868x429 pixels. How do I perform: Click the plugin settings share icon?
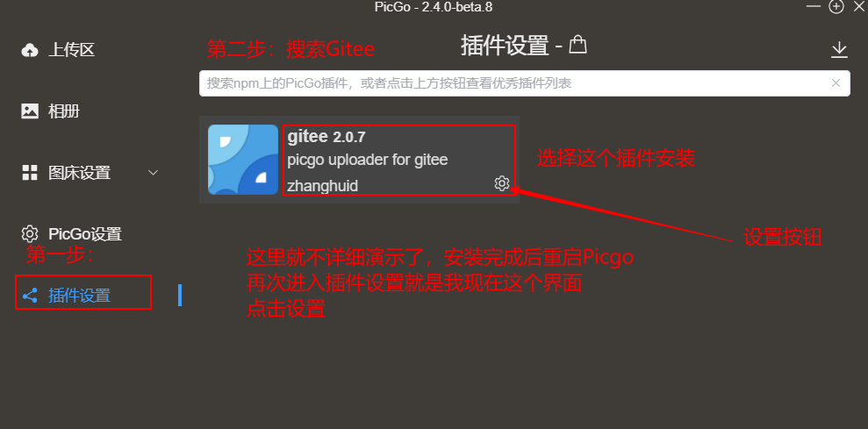29,296
